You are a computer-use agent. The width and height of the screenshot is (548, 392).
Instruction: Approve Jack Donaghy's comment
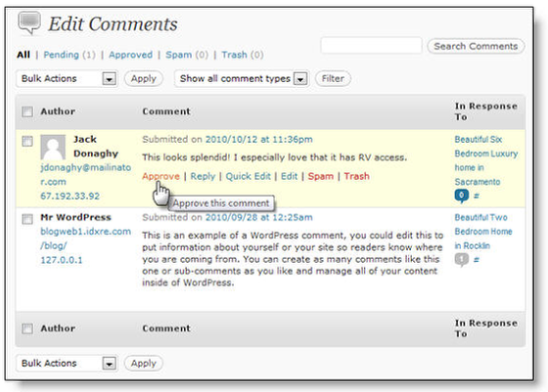[160, 176]
